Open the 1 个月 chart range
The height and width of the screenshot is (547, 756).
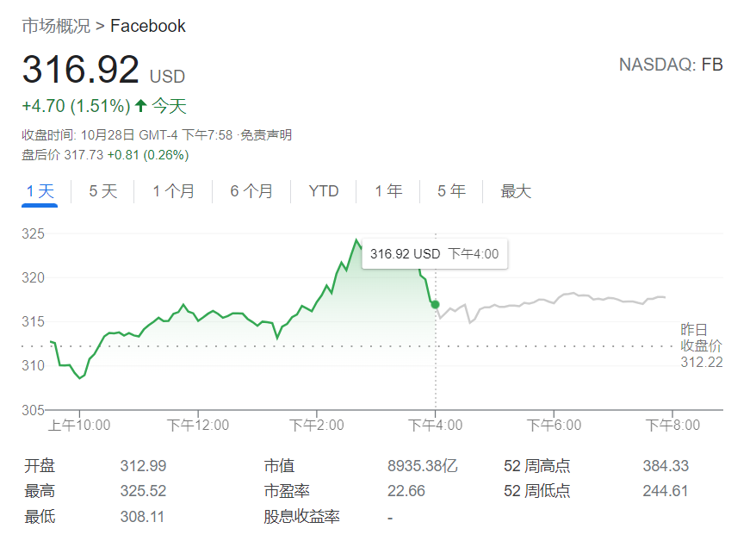click(x=173, y=191)
